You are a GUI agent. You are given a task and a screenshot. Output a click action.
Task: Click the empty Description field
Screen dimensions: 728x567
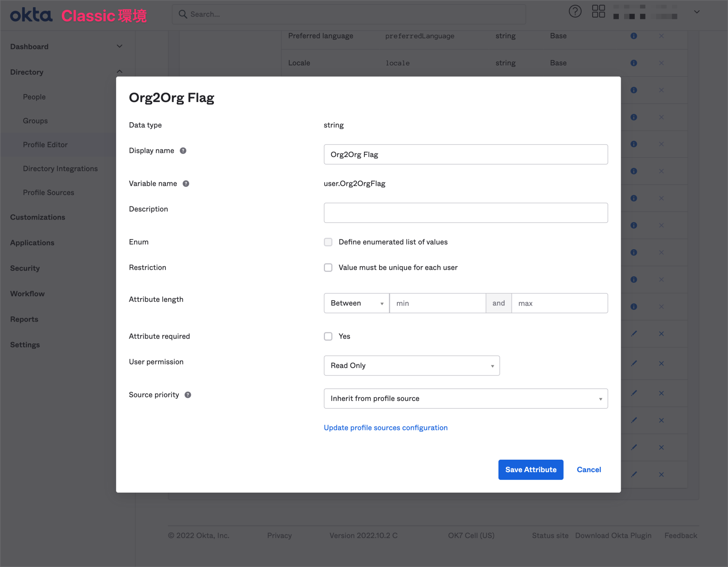(x=466, y=212)
